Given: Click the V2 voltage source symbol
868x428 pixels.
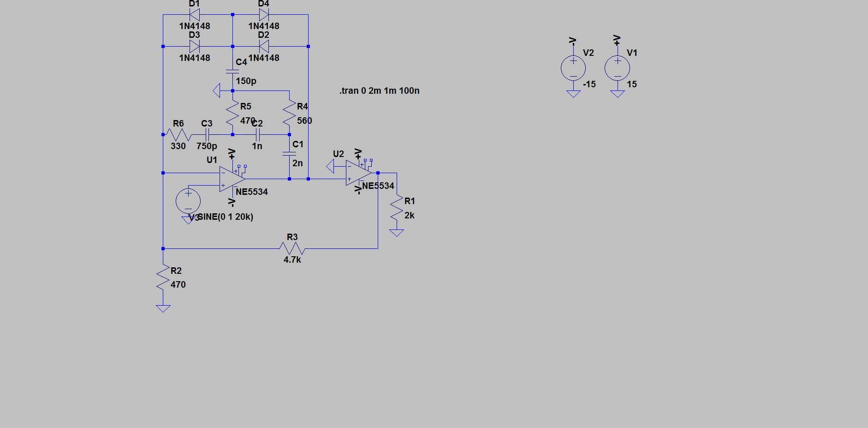Looking at the screenshot, I should tap(573, 68).
